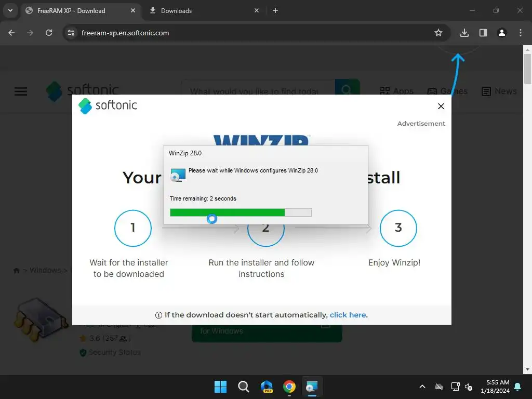532x399 pixels.
Task: Reload the Softonic page
Action: coord(49,33)
